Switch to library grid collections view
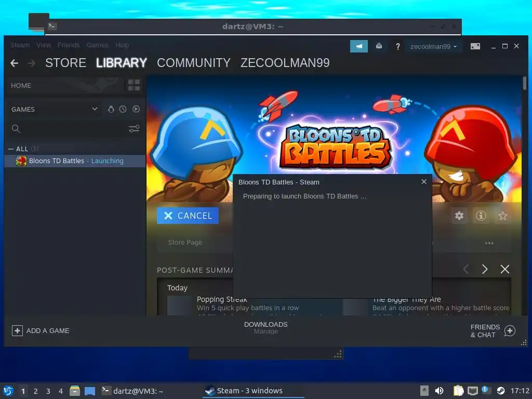This screenshot has width=532, height=399. pos(134,85)
